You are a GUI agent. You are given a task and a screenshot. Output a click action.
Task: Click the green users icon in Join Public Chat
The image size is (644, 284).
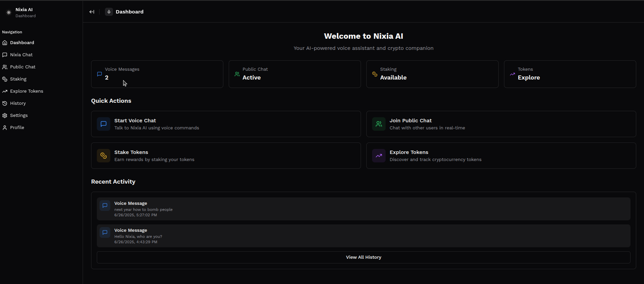tap(379, 124)
